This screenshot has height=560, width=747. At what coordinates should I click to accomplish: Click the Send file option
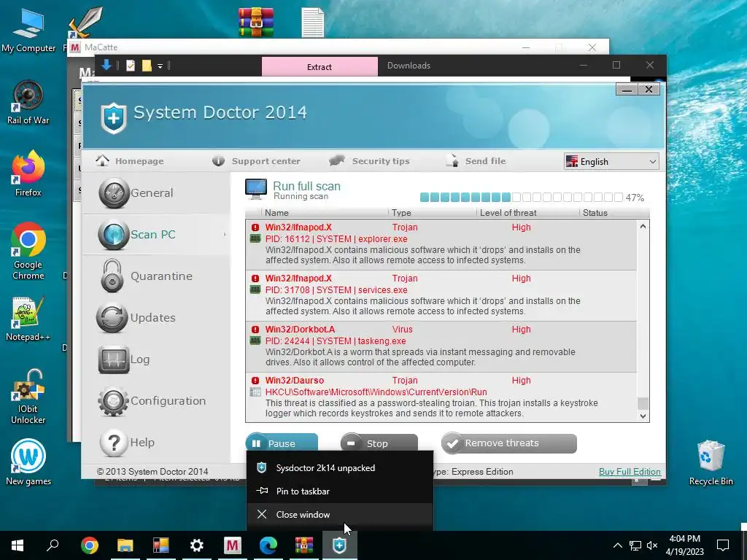(x=476, y=161)
